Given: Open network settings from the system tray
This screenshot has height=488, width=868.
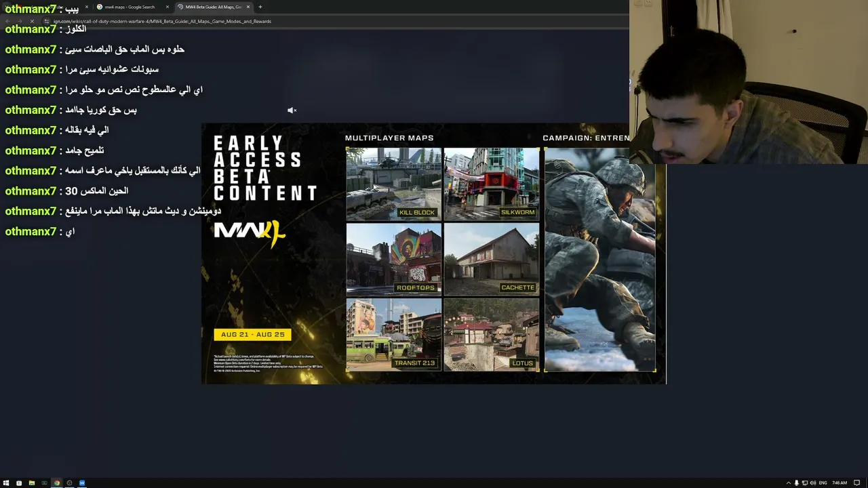Looking at the screenshot, I should [804, 483].
